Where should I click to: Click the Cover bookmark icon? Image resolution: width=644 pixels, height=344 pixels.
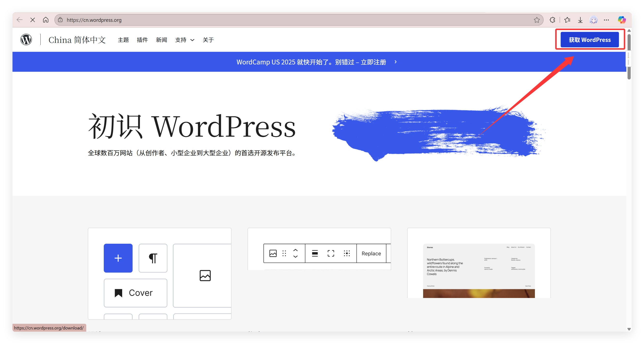click(x=119, y=293)
